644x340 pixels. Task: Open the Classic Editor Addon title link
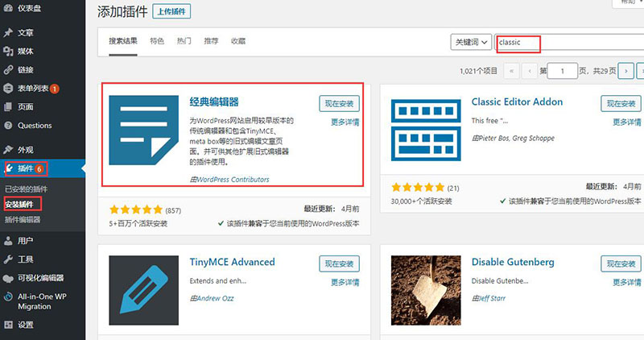point(517,102)
